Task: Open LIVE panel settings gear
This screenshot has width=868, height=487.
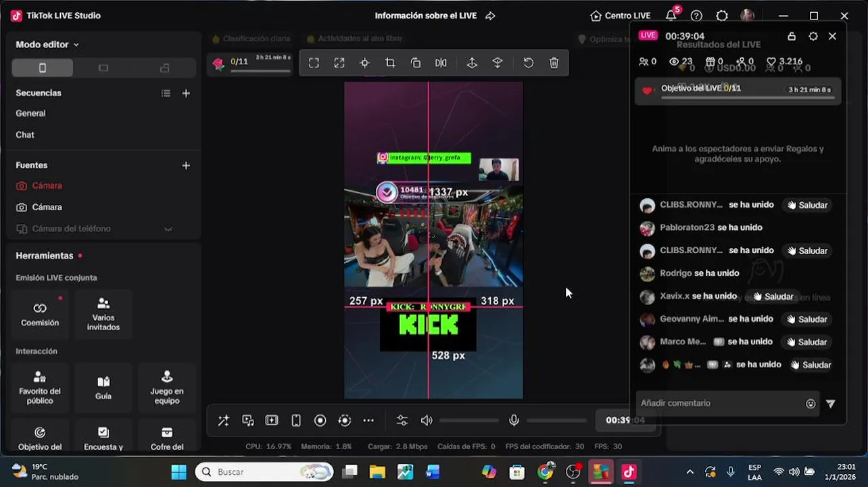Action: 813,37
